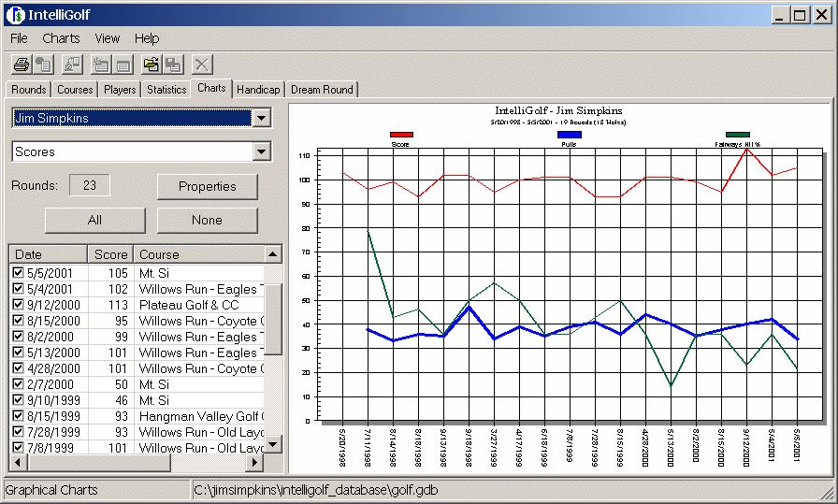This screenshot has height=504, width=838.
Task: Switch to the Statistics tab
Action: pyautogui.click(x=166, y=89)
